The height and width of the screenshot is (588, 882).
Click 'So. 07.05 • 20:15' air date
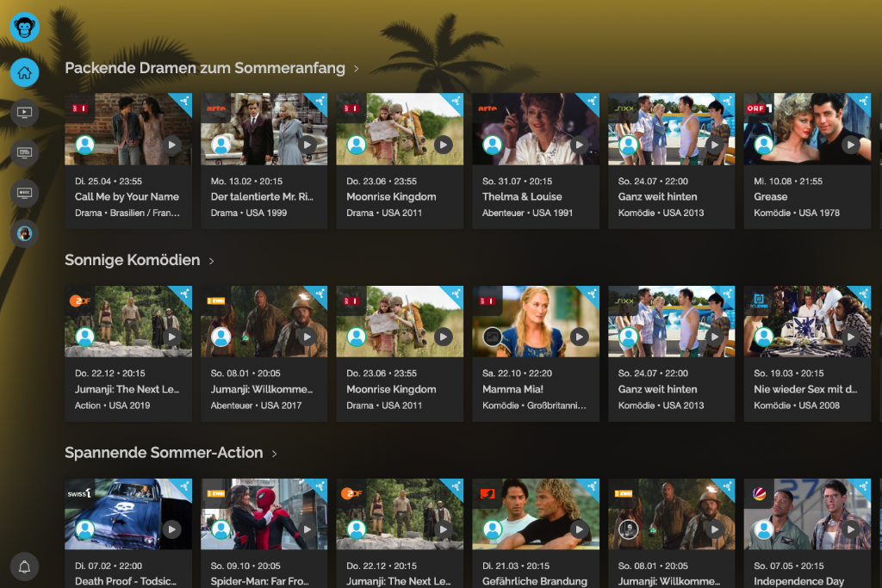[789, 566]
